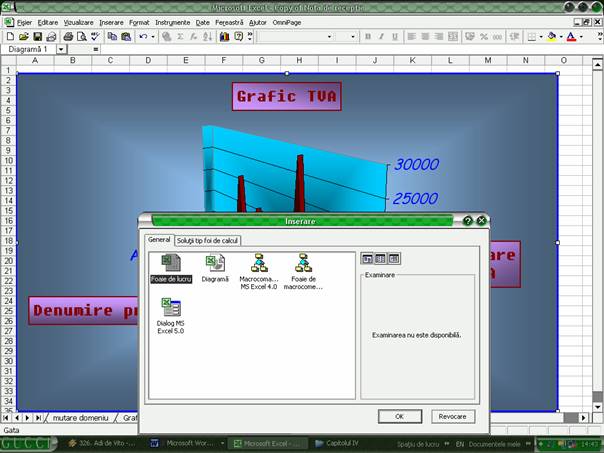604x453 pixels.
Task: Open the Font Color dropdown arrow
Action: 581,37
